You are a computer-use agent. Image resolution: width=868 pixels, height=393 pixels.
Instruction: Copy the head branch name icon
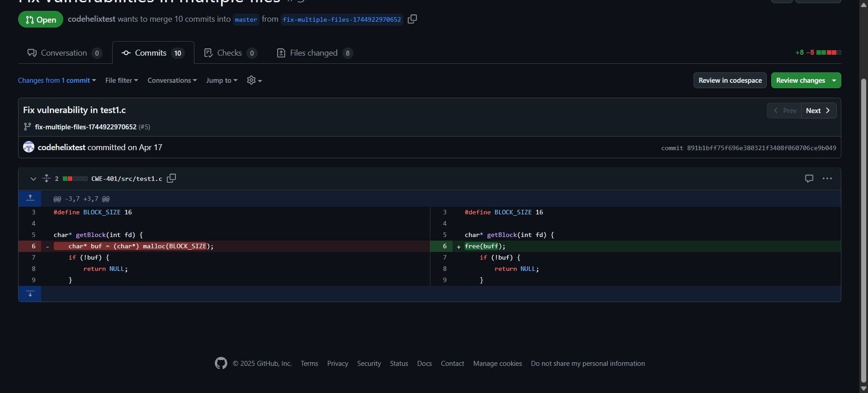pyautogui.click(x=412, y=19)
